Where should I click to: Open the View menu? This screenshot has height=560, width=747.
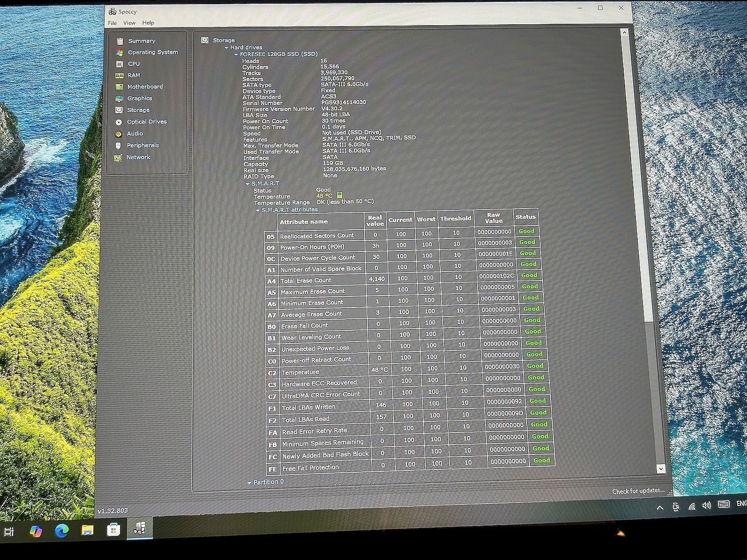(x=129, y=23)
